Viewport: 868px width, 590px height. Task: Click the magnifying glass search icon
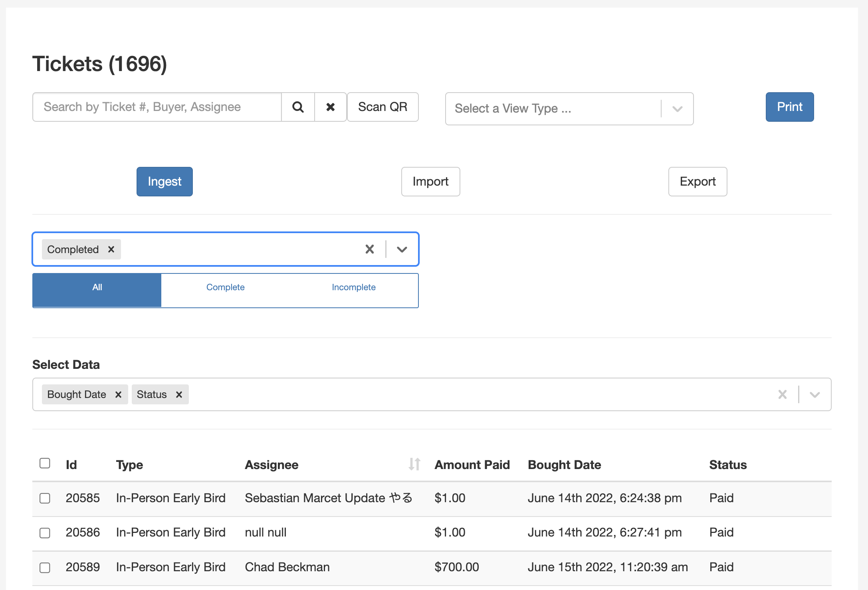pos(298,107)
